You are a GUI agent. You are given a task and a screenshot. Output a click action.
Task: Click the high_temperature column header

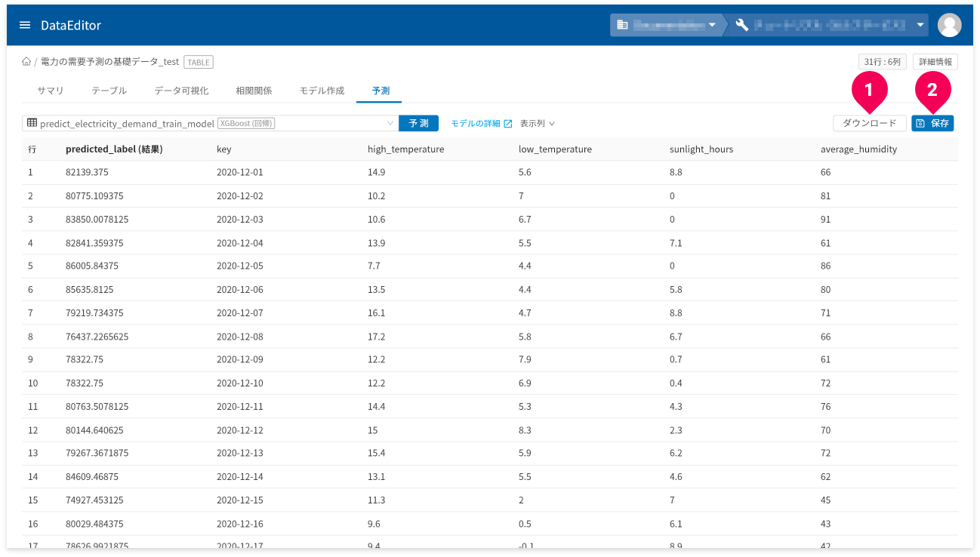pyautogui.click(x=405, y=149)
